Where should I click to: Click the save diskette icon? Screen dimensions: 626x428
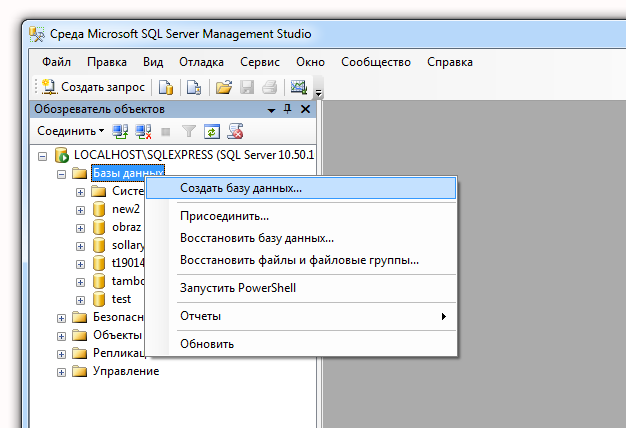coord(247,87)
